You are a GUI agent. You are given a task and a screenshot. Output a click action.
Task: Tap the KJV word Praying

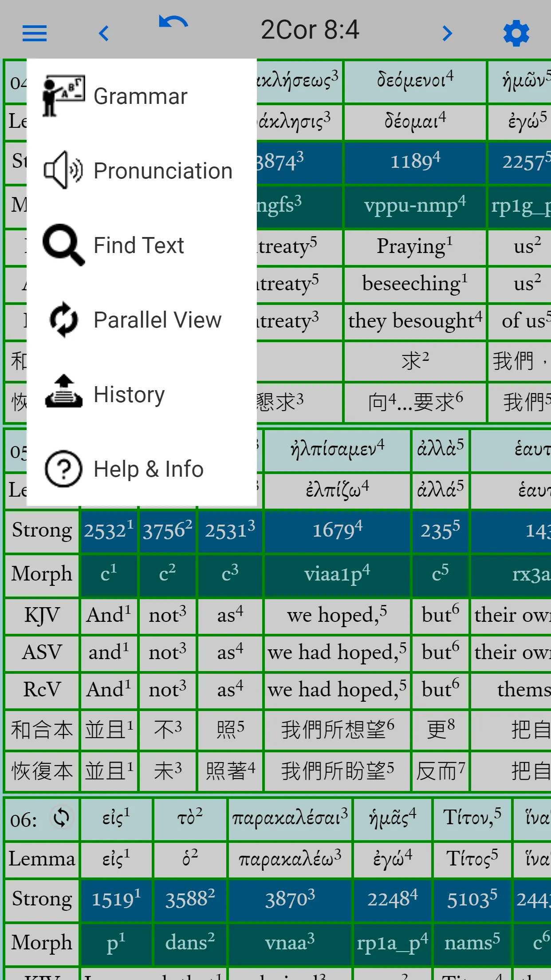415,247
